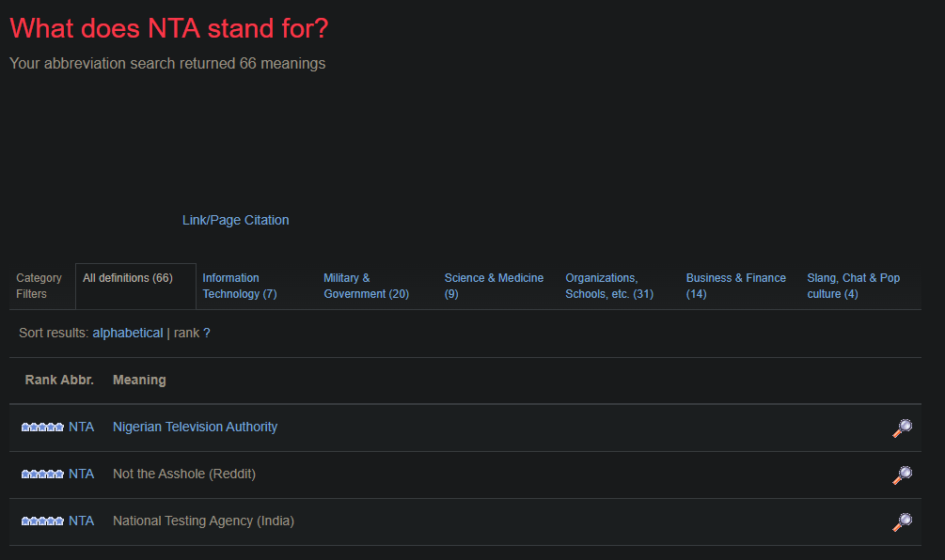Filter by Military & Government (20)
The image size is (945, 560).
pyautogui.click(x=367, y=286)
